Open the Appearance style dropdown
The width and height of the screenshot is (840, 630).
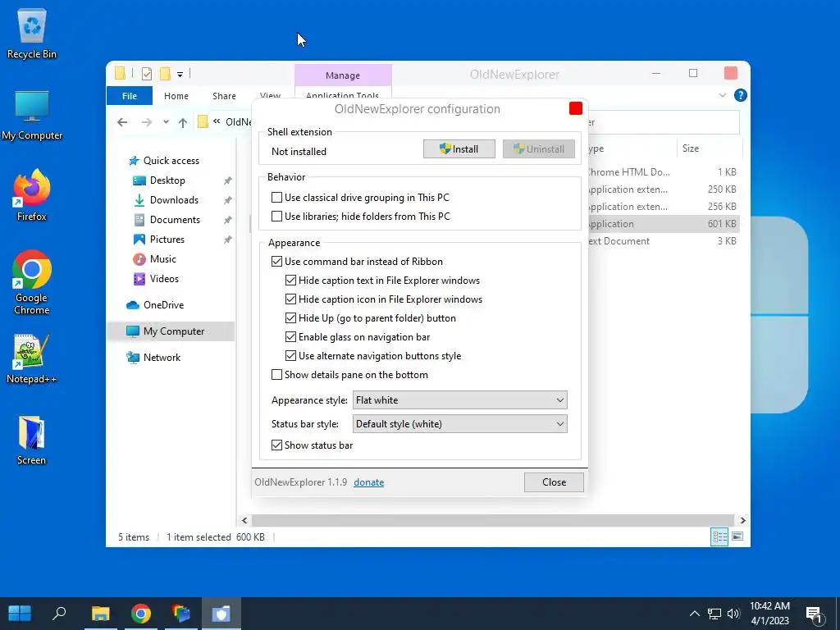459,400
